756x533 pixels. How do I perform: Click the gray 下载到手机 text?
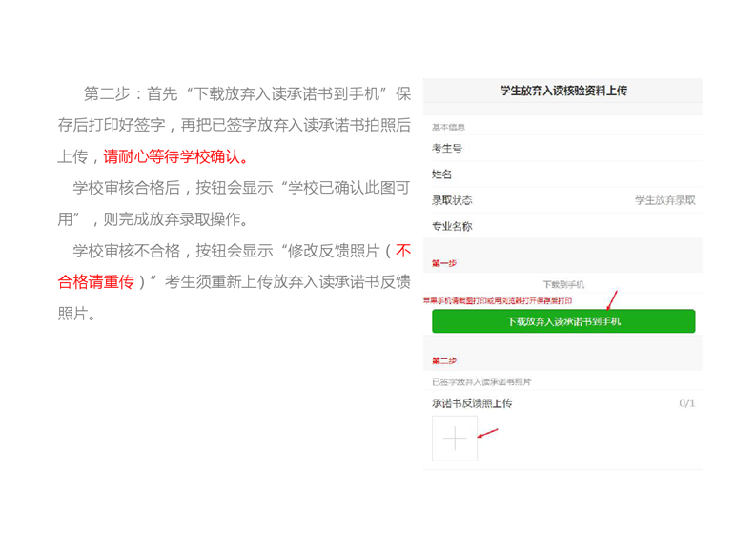tap(563, 284)
